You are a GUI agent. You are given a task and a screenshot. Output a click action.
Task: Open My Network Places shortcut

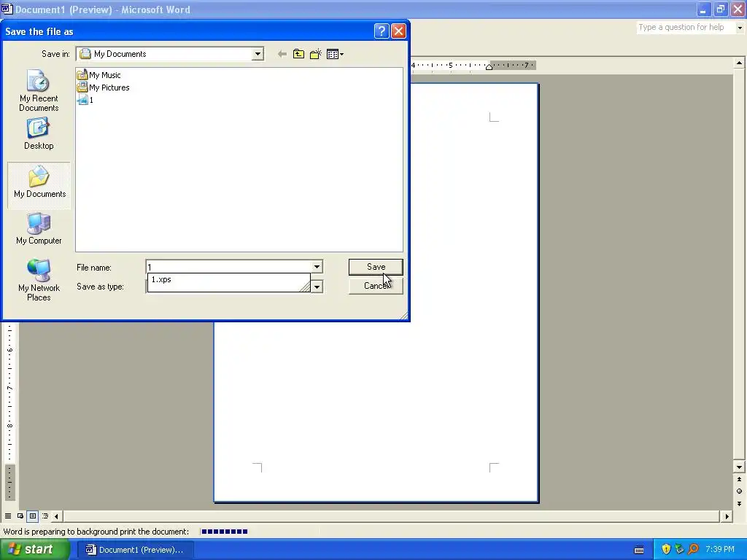(39, 280)
